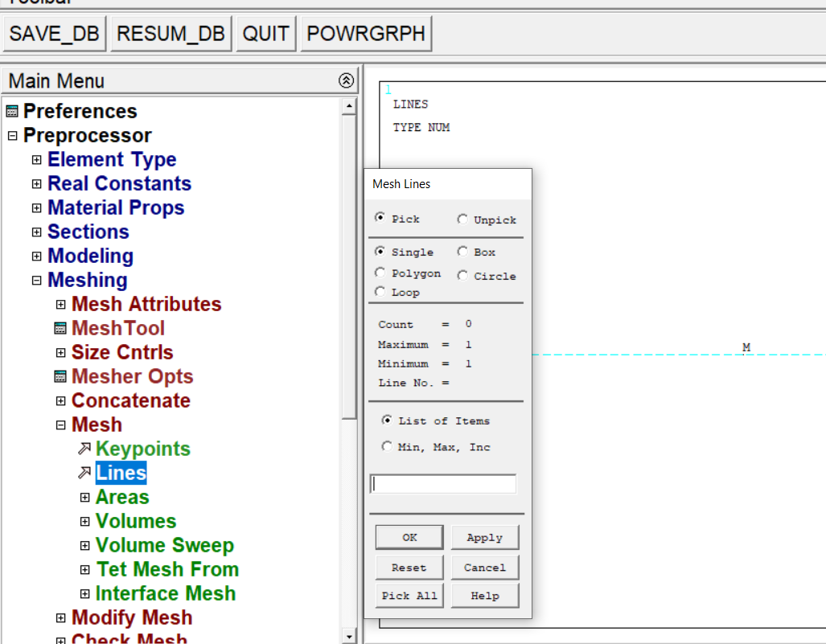Expand the Material Props node
The height and width of the screenshot is (644, 826).
36,208
